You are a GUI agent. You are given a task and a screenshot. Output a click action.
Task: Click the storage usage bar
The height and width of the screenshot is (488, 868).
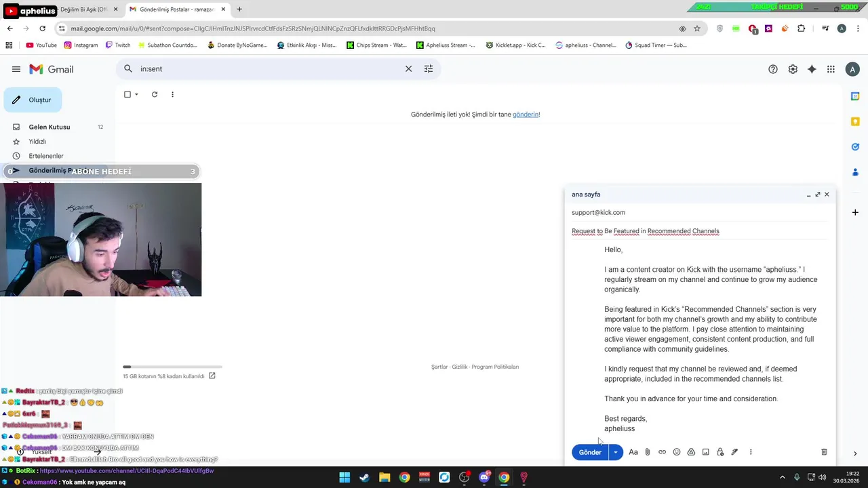(172, 367)
